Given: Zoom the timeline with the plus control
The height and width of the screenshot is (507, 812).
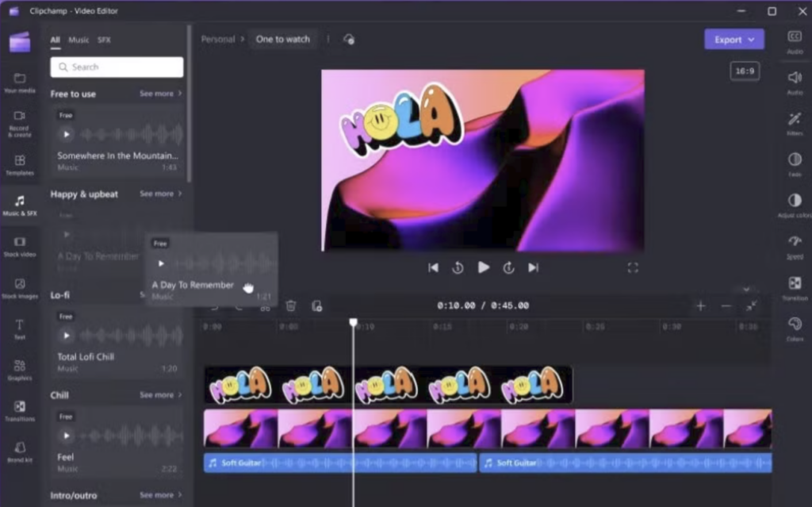Looking at the screenshot, I should [701, 305].
